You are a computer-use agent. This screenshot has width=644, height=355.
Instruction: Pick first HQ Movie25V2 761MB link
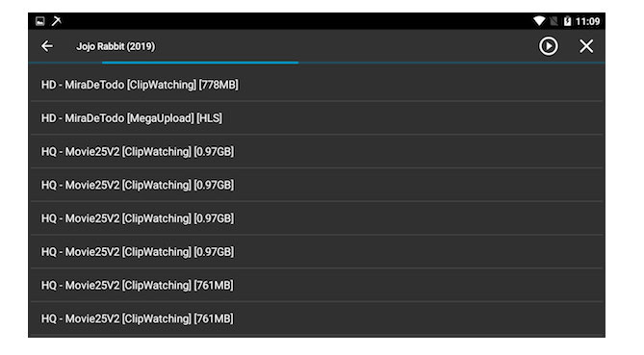[x=317, y=285]
